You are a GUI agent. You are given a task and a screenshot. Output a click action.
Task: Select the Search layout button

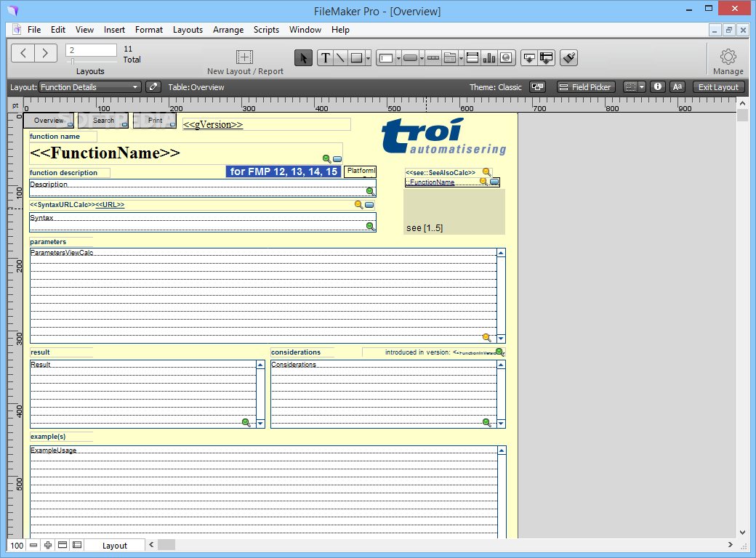coord(103,121)
